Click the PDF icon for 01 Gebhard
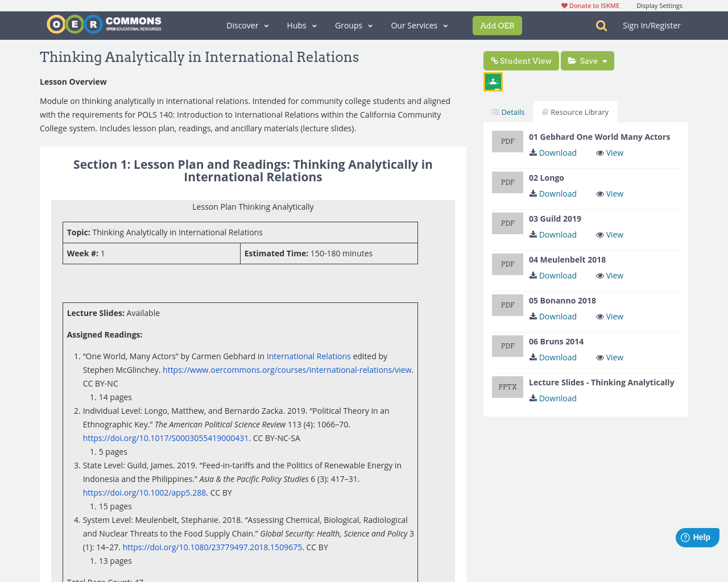The width and height of the screenshot is (728, 582). click(x=507, y=140)
